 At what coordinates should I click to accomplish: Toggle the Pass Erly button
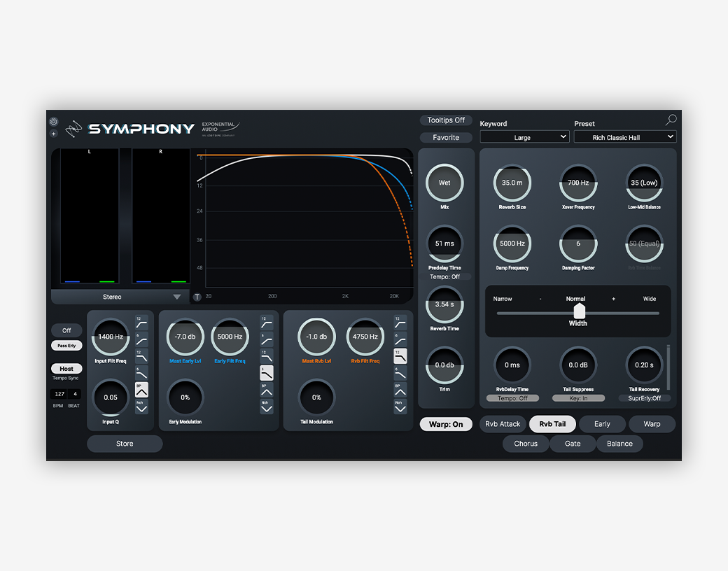[x=66, y=346]
